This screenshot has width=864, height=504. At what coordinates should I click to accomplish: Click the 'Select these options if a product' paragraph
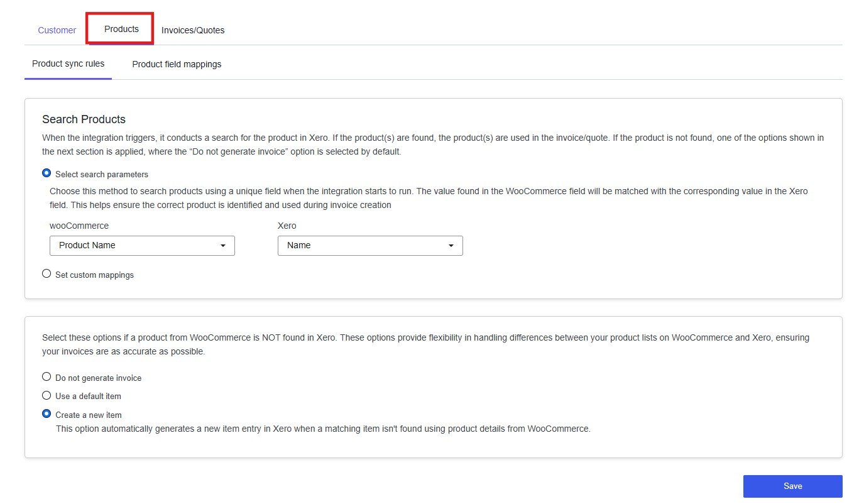[425, 344]
